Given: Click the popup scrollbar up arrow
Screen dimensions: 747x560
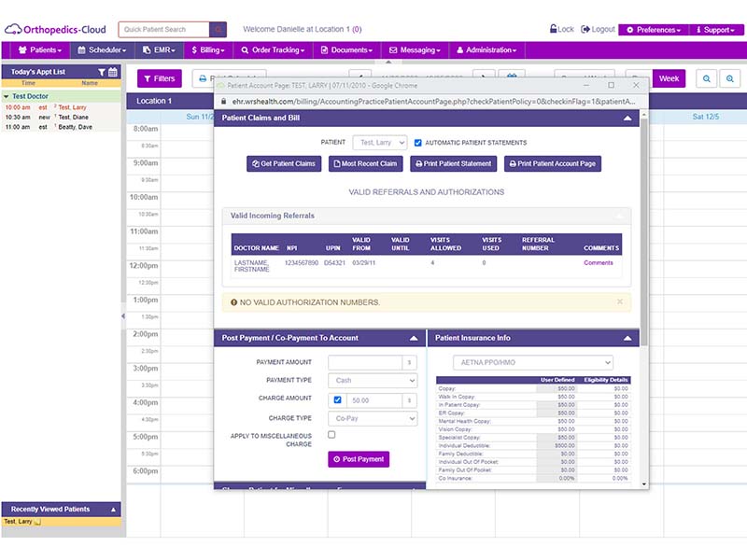Looking at the screenshot, I should 644,115.
